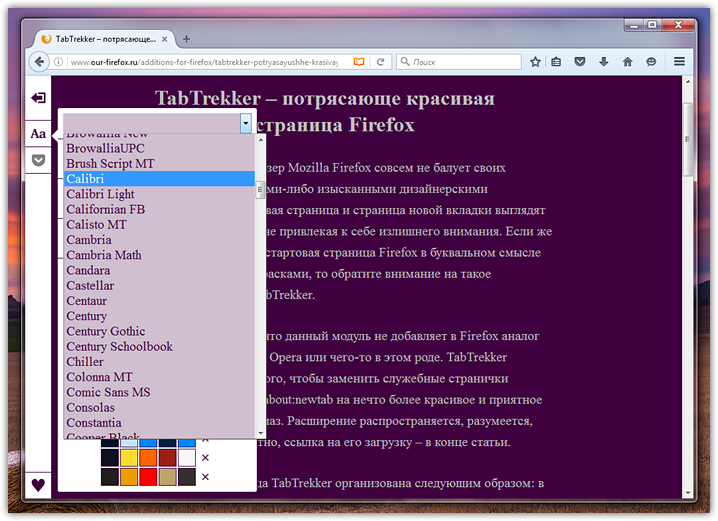Open the downloads arrow icon
Viewport: 718px width, 521px height.
[x=604, y=62]
